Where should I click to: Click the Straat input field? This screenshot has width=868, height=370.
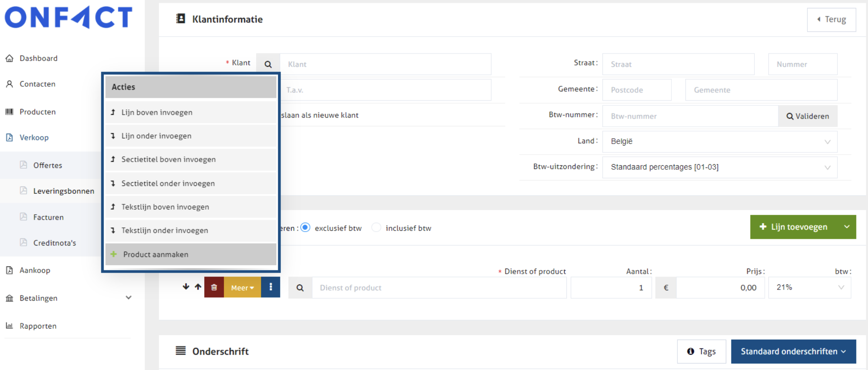(678, 64)
